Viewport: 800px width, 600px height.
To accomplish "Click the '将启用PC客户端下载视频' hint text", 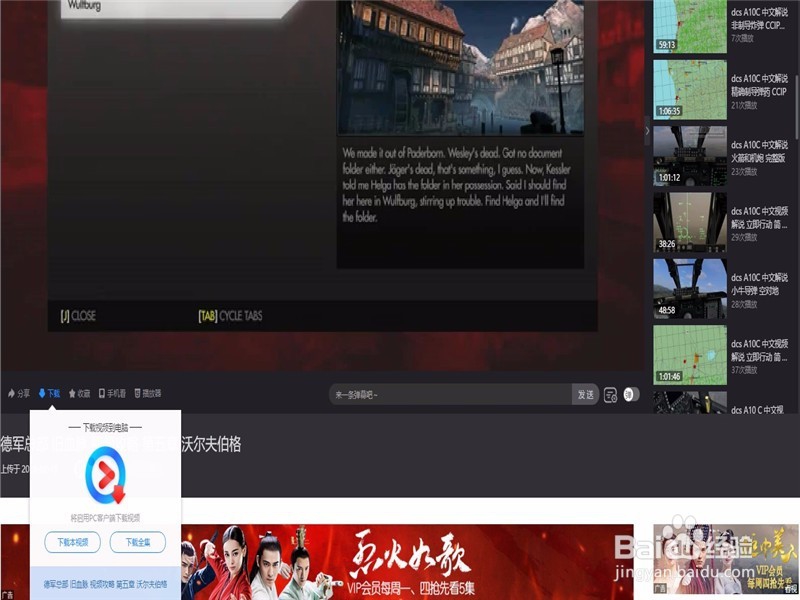I will [106, 517].
